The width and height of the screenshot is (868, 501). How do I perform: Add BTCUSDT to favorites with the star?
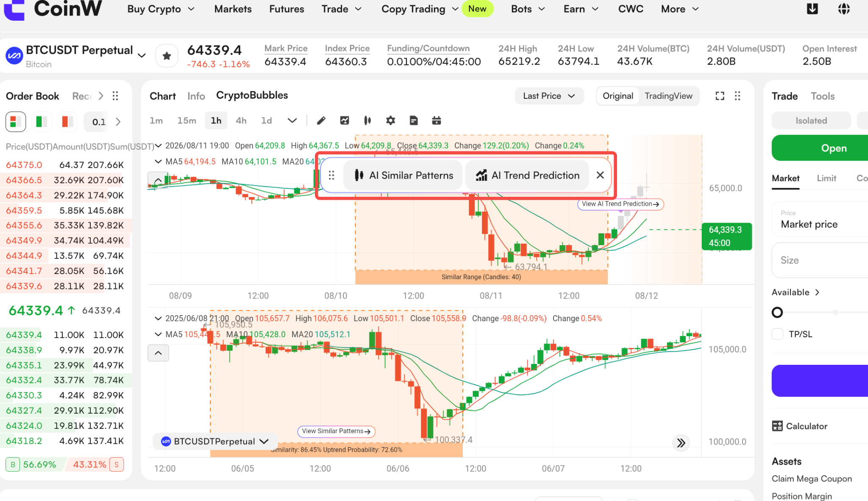tap(167, 56)
